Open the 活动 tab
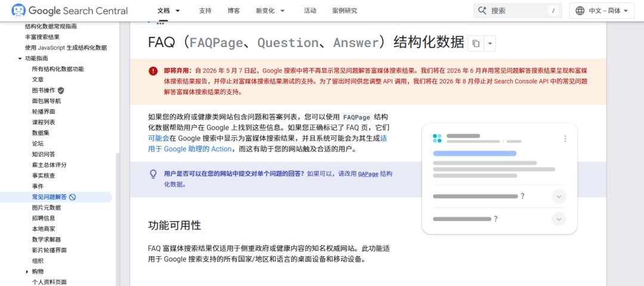Image resolution: width=644 pixels, height=286 pixels. [310, 11]
